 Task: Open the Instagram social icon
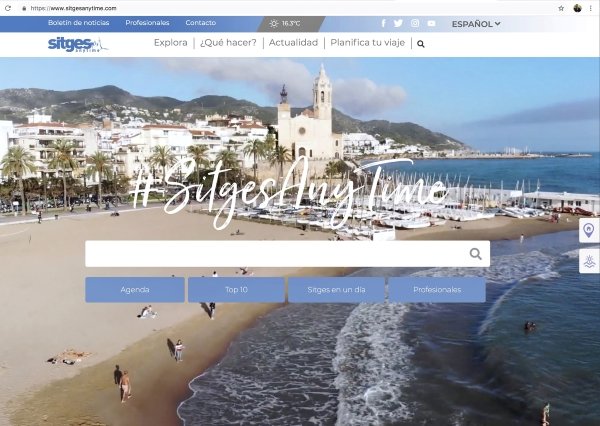415,23
